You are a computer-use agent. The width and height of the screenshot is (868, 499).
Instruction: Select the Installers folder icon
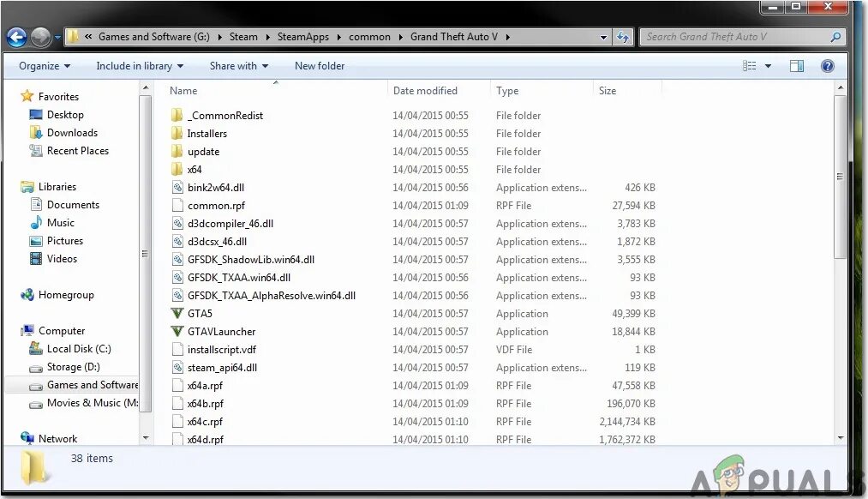177,134
